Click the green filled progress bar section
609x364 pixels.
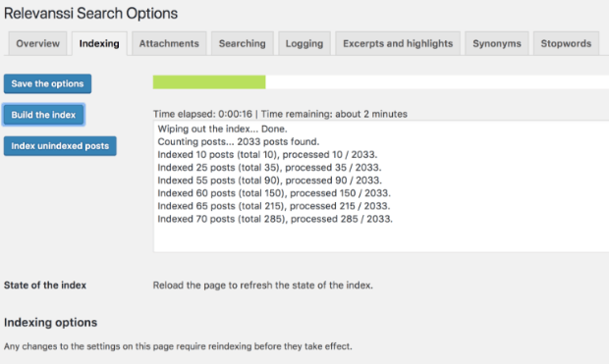209,82
